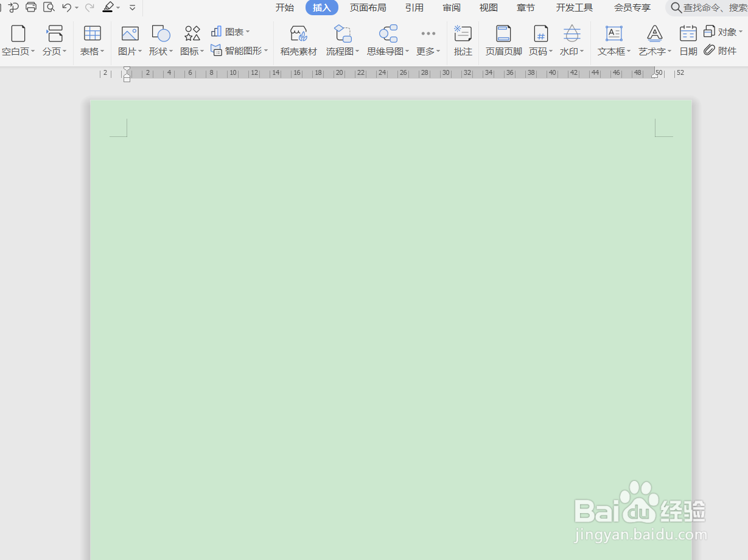Expand the 智能图形 dropdown arrow
This screenshot has width=748, height=560.
click(266, 51)
